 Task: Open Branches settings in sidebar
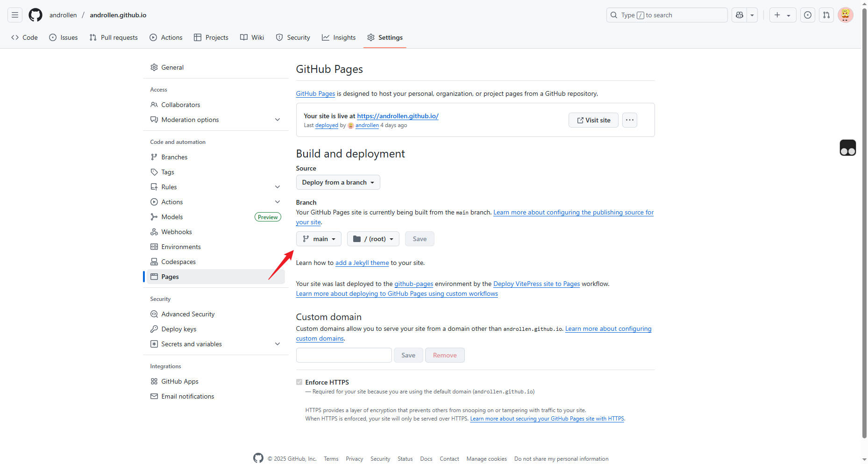pos(216,157)
